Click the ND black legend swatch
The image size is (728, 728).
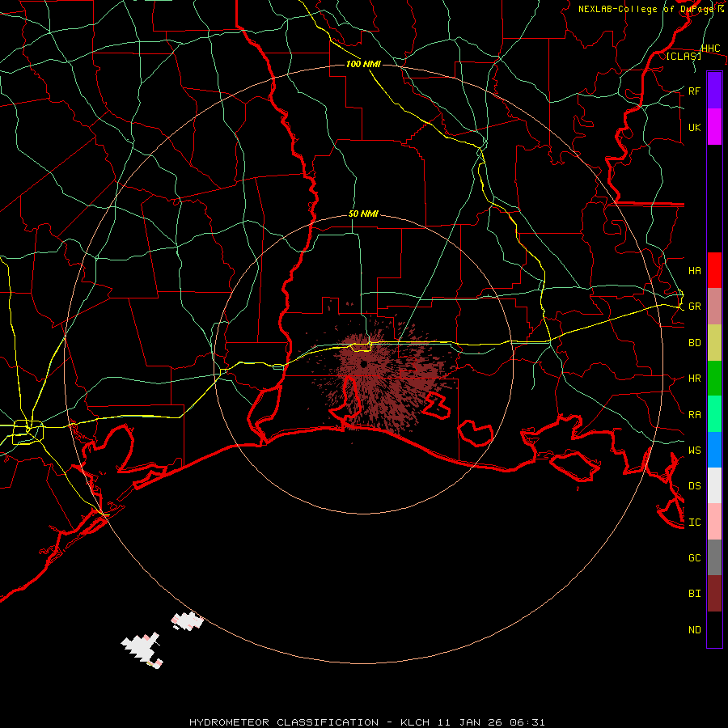click(714, 629)
